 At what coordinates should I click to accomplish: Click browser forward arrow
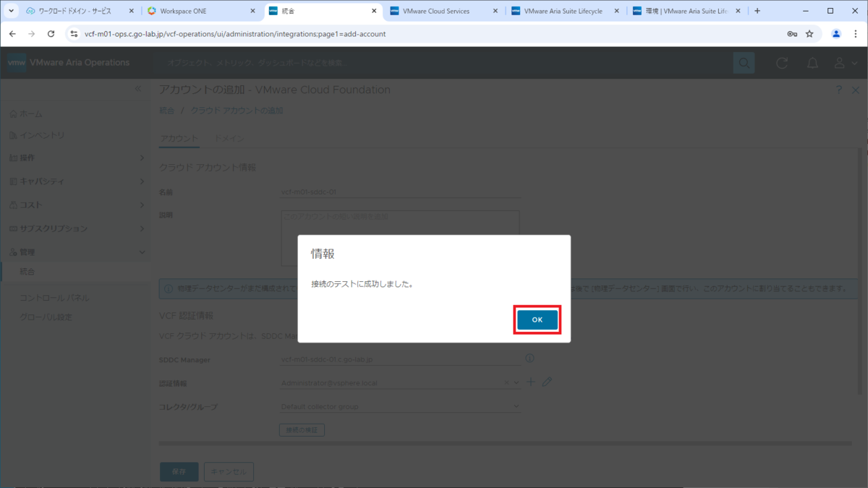[x=31, y=33]
